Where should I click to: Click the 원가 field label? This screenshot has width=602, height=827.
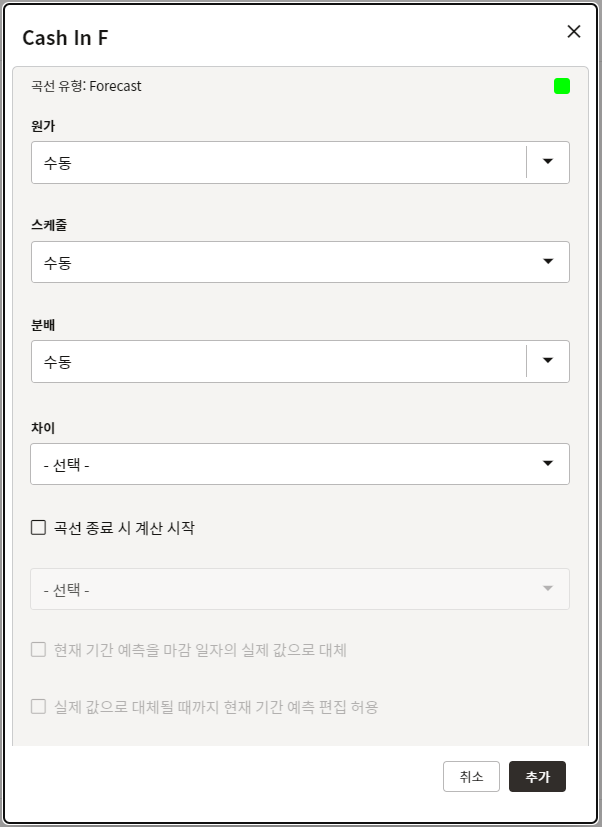coord(43,126)
